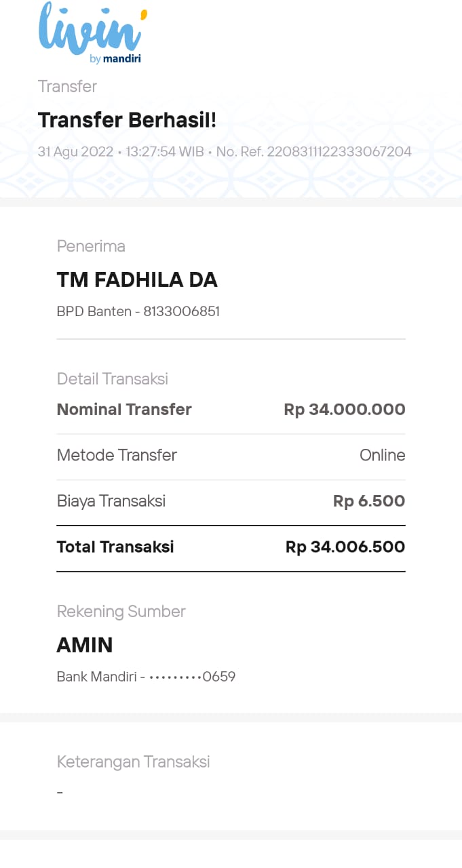Select the "Transfer Berhasil!" heading
This screenshot has width=462, height=868.
(x=127, y=120)
